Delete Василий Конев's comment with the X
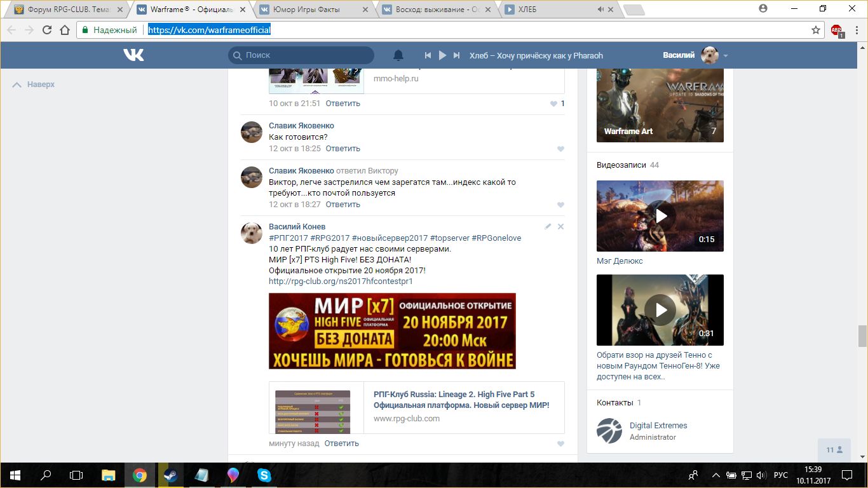Screen dimensions: 868x488 [x=560, y=227]
